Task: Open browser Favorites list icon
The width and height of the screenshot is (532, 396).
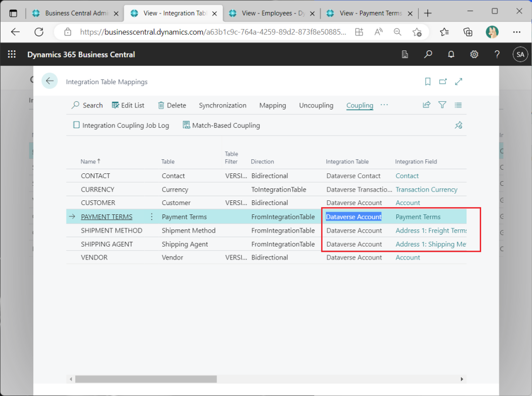Action: [x=444, y=32]
